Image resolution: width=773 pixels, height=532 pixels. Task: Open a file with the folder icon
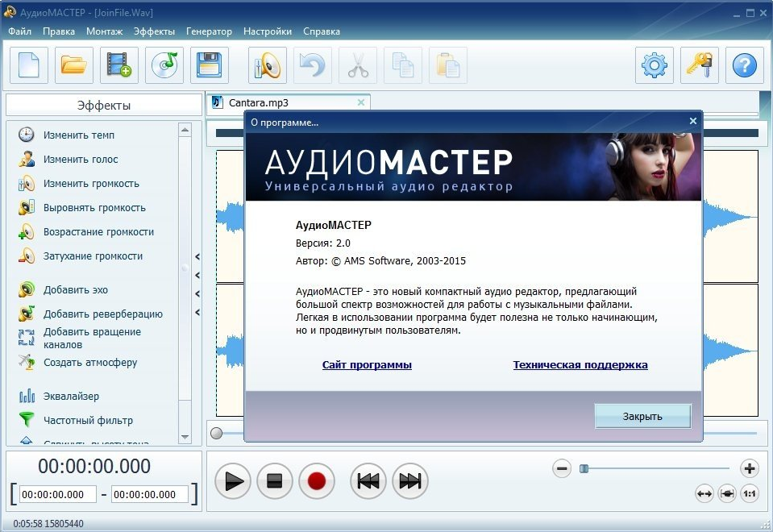74,65
